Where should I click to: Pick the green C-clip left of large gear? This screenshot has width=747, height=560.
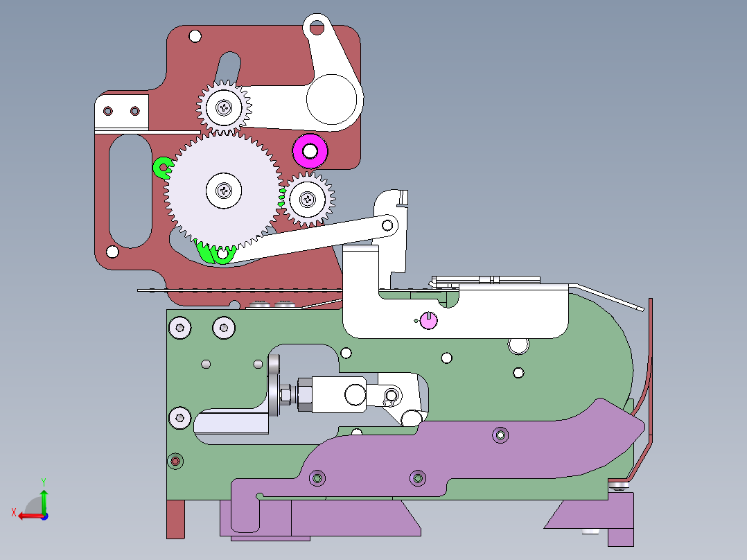[x=161, y=168]
